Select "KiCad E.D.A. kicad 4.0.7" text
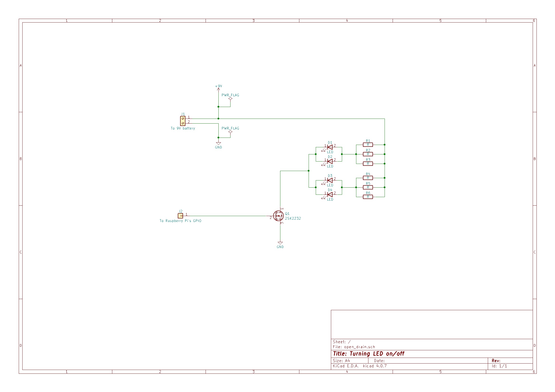This screenshot has width=555, height=392. click(x=360, y=366)
